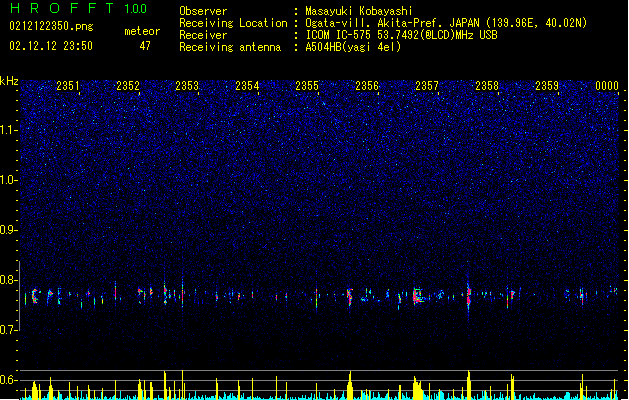Click the Receiving Location label

233,23
